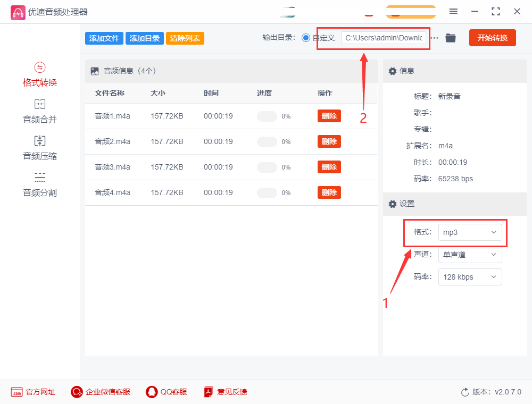Delete 音频2.m4a using its 删除 button
Image resolution: width=532 pixels, height=404 pixels.
point(329,141)
